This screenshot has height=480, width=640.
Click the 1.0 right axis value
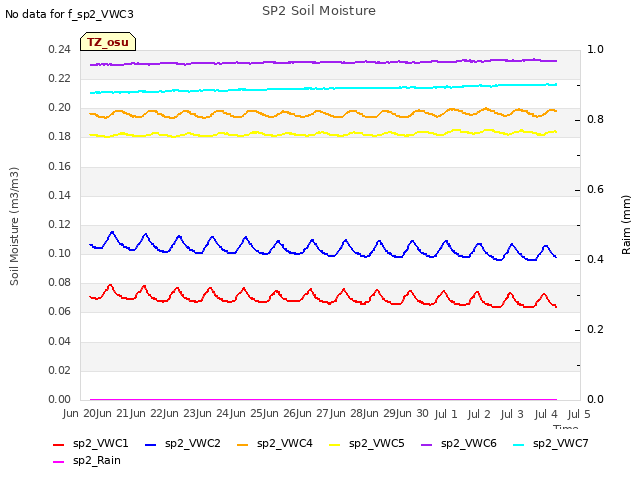point(595,49)
